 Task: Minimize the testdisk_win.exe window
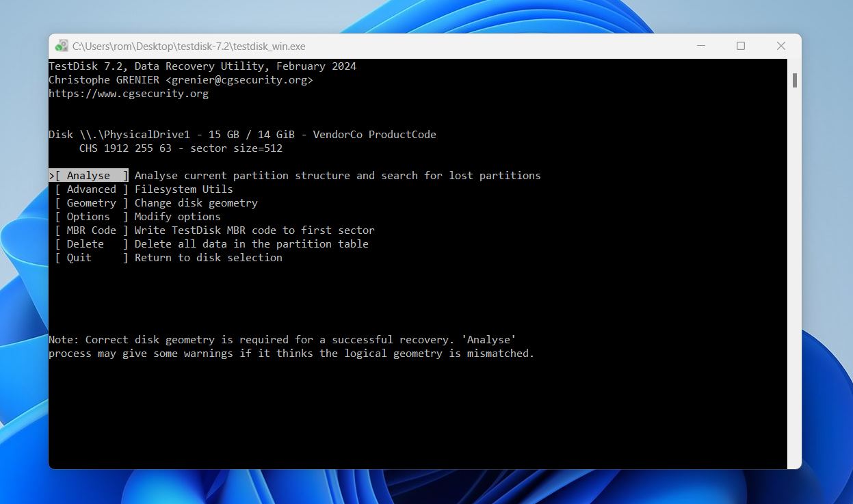(x=700, y=46)
